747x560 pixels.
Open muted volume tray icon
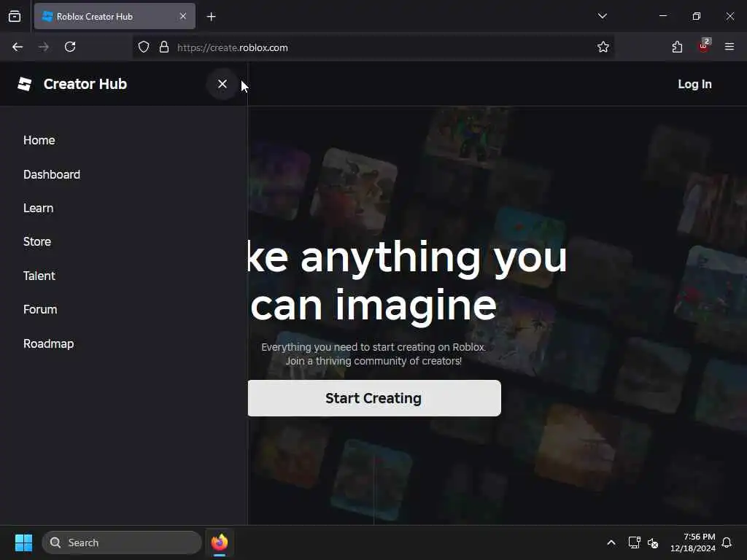tap(653, 542)
